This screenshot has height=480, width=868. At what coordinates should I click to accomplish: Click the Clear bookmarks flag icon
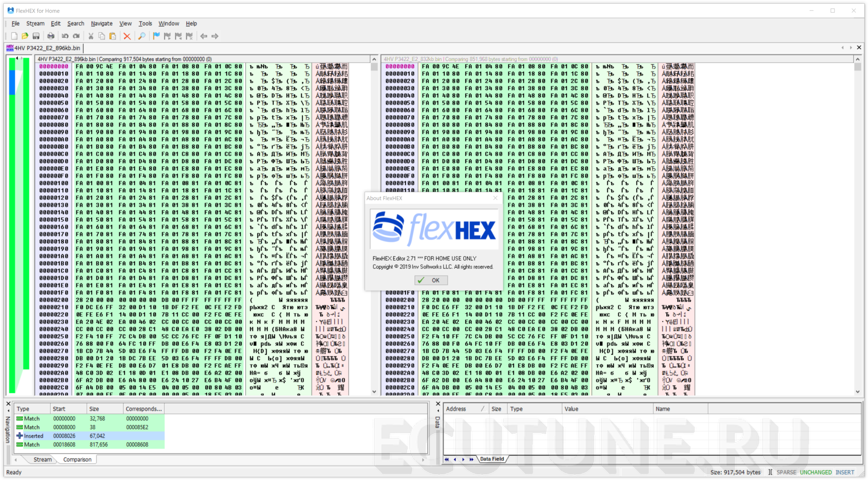click(189, 36)
